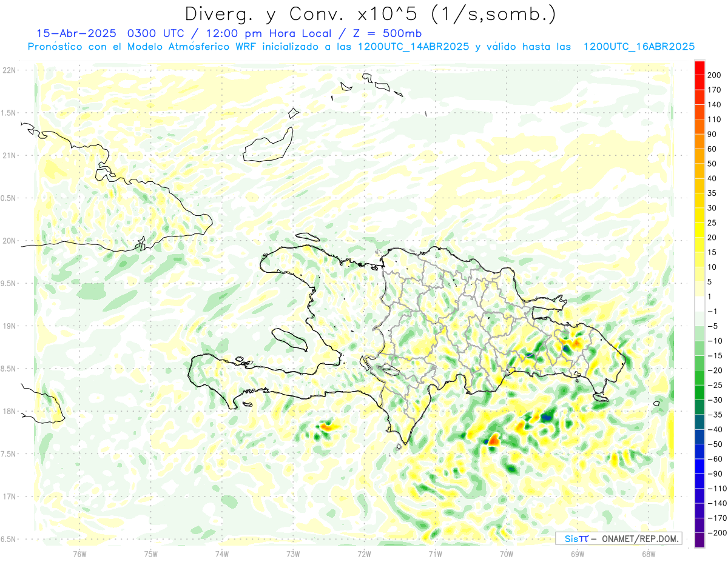Viewport: 728px width, 562px height.
Task: Select the negative legend value "-90"
Action: tap(715, 474)
